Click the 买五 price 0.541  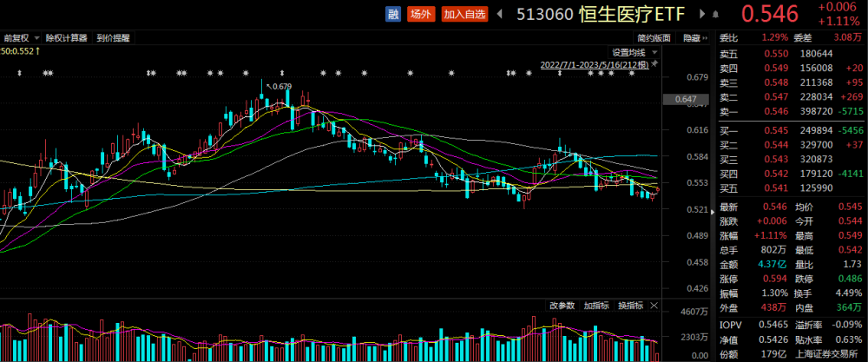pyautogui.click(x=774, y=188)
